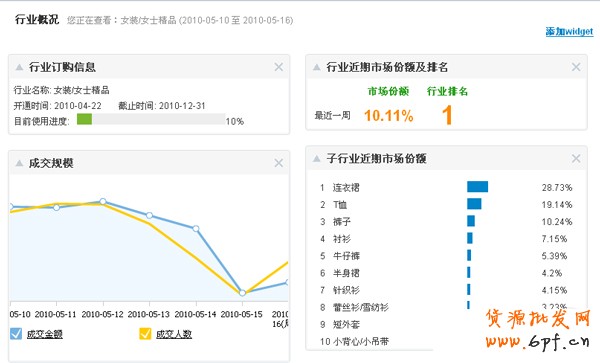The image size is (600, 363).
Task: Open the 添加widget link
Action: click(x=569, y=31)
